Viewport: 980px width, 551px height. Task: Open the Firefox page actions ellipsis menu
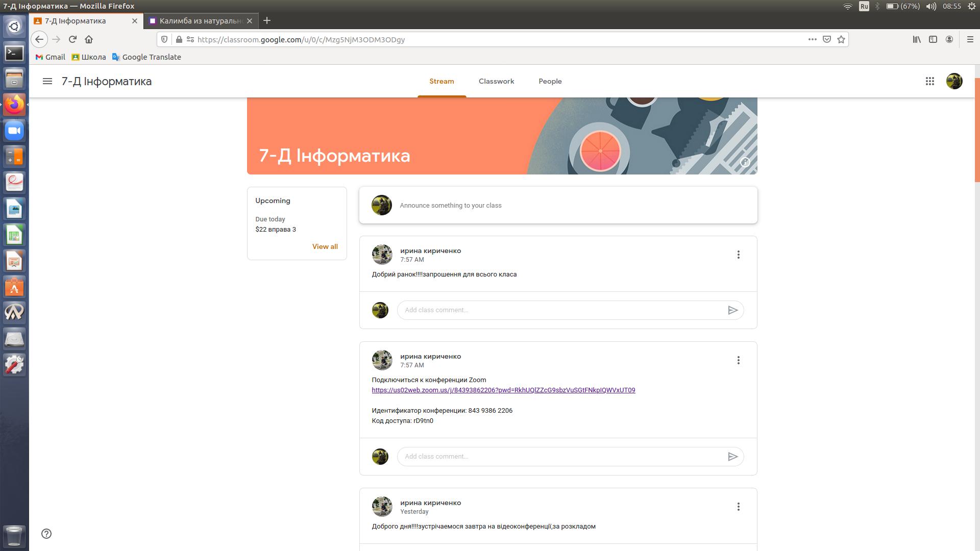point(812,39)
